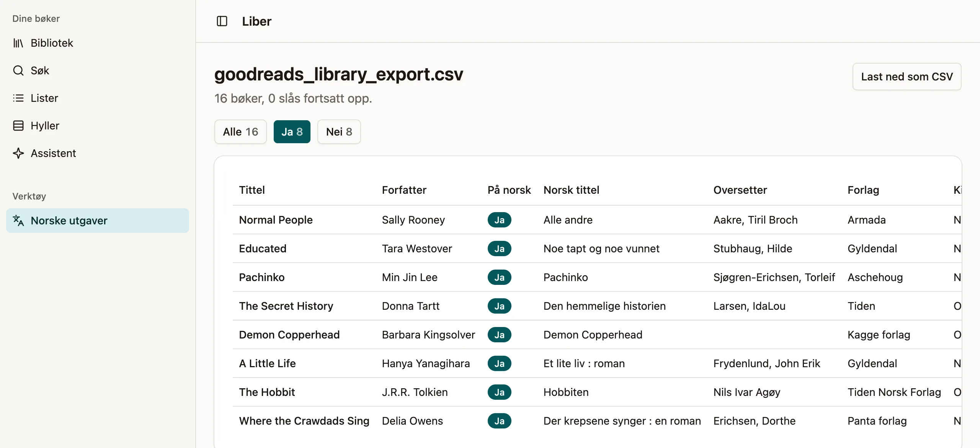Click the Liber app title
This screenshot has width=980, height=448.
pos(257,21)
